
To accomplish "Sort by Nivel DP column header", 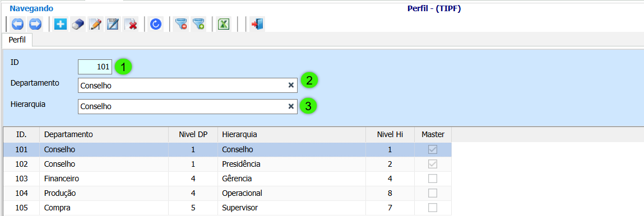I will point(193,134).
